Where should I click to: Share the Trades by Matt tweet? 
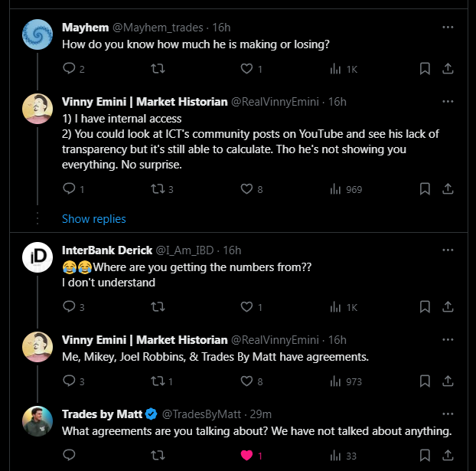click(448, 455)
